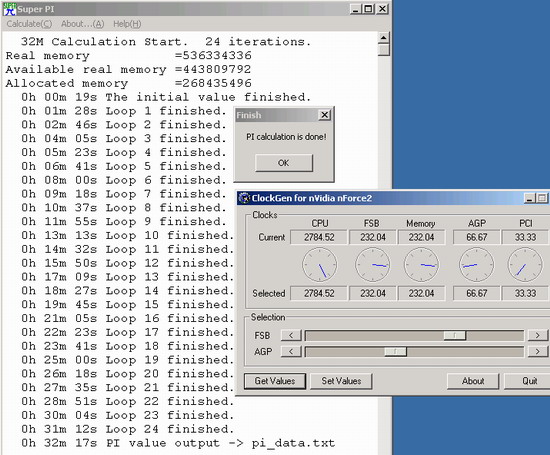Click OK in the Finish dialog
The image size is (550, 455).
tap(284, 163)
